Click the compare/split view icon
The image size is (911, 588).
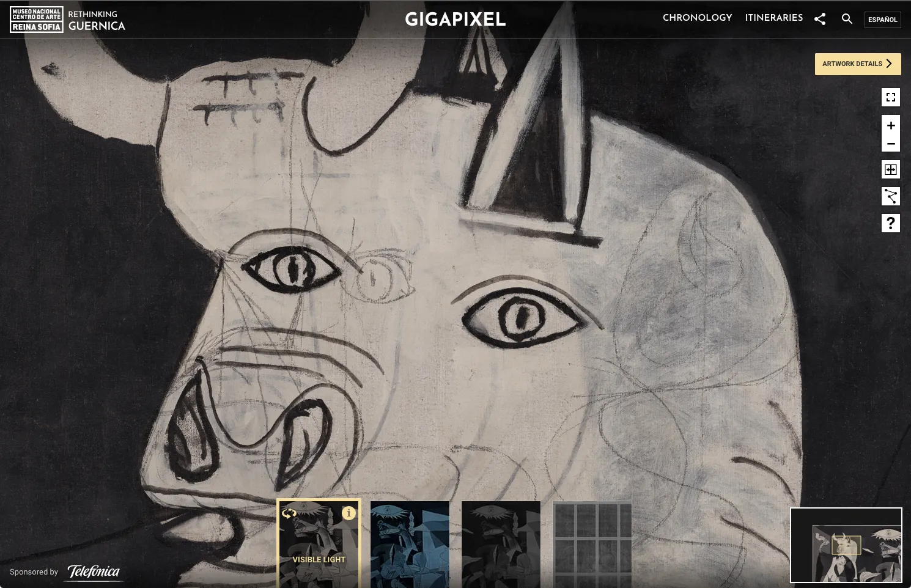click(891, 169)
